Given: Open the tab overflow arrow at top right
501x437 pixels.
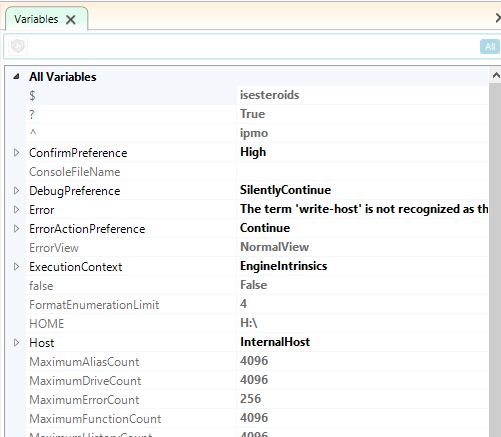Looking at the screenshot, I should (x=498, y=18).
